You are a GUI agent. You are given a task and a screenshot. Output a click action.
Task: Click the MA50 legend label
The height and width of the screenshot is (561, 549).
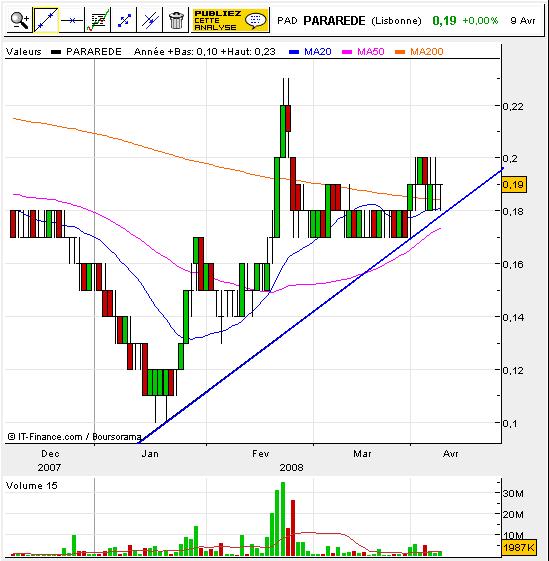point(371,52)
